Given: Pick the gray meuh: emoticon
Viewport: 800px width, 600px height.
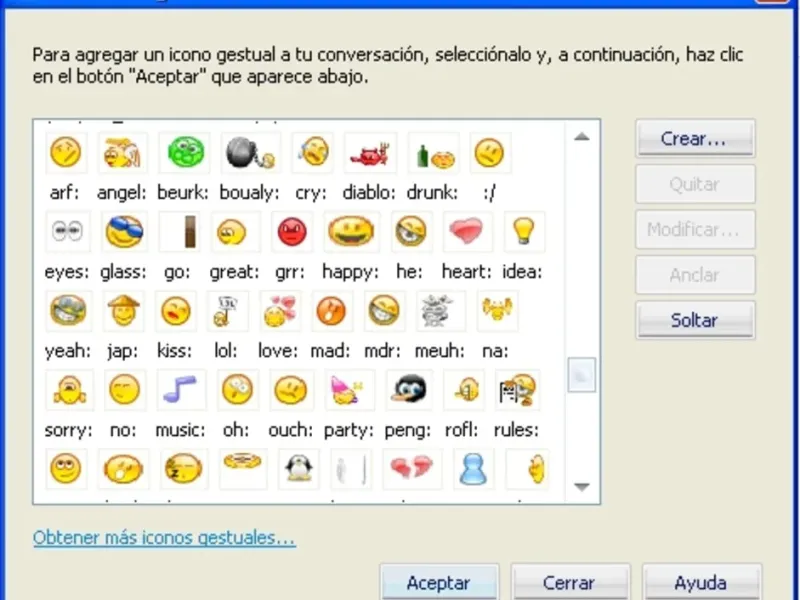Looking at the screenshot, I should click(x=441, y=311).
